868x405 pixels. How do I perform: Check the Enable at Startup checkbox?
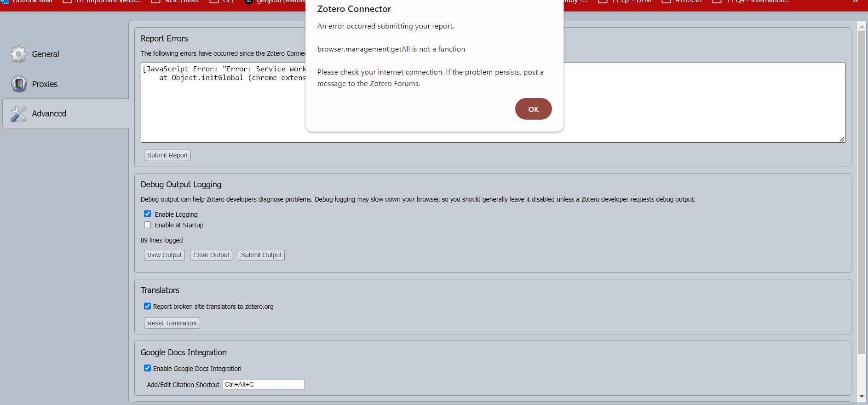(147, 225)
